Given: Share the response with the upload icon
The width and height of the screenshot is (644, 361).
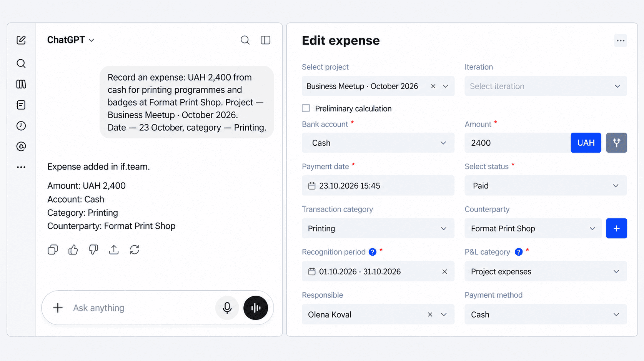Looking at the screenshot, I should [114, 250].
